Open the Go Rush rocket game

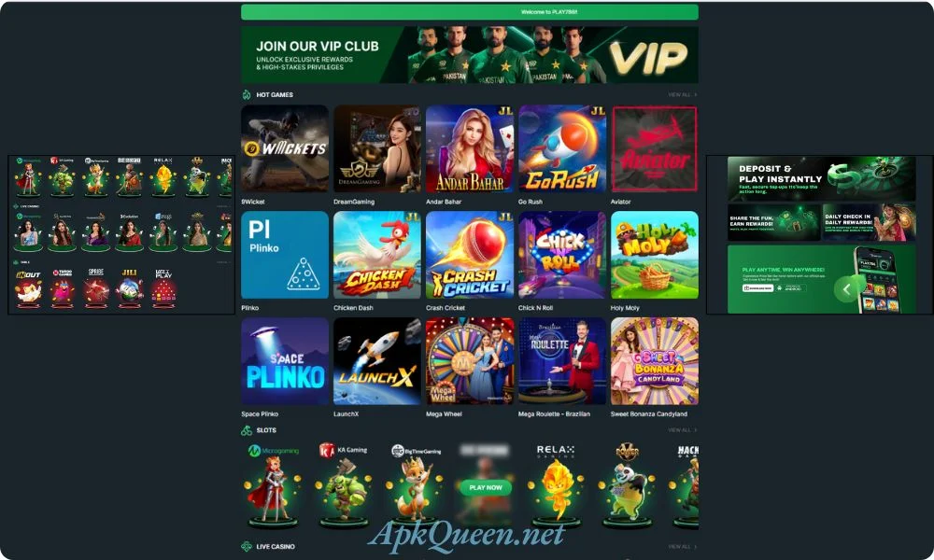562,148
